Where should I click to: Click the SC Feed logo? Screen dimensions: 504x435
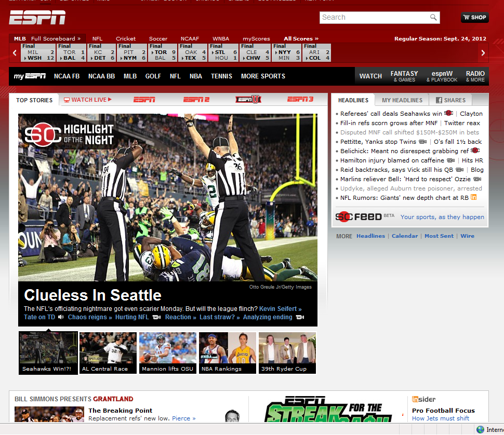click(x=359, y=216)
